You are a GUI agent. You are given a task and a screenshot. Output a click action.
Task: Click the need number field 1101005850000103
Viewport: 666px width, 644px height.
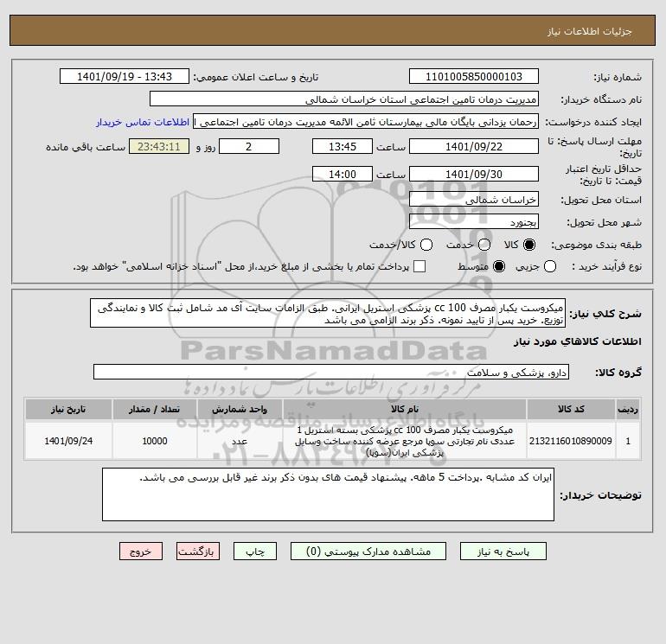click(474, 76)
